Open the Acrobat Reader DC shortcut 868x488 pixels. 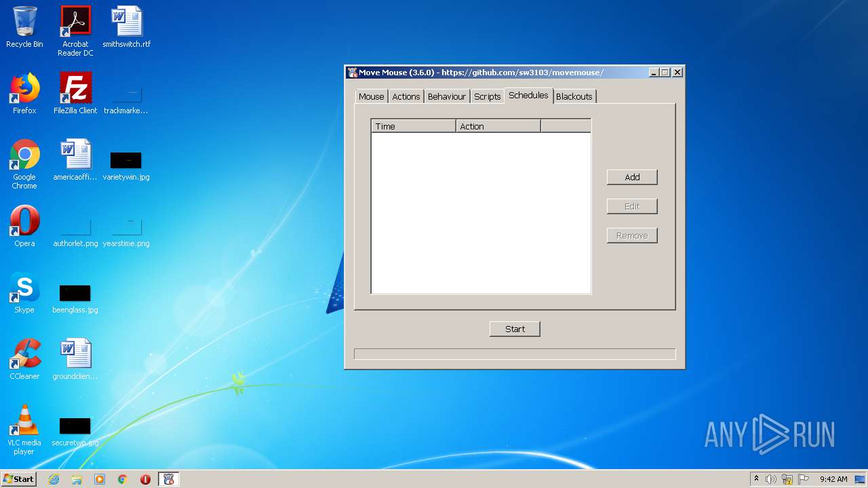[75, 31]
